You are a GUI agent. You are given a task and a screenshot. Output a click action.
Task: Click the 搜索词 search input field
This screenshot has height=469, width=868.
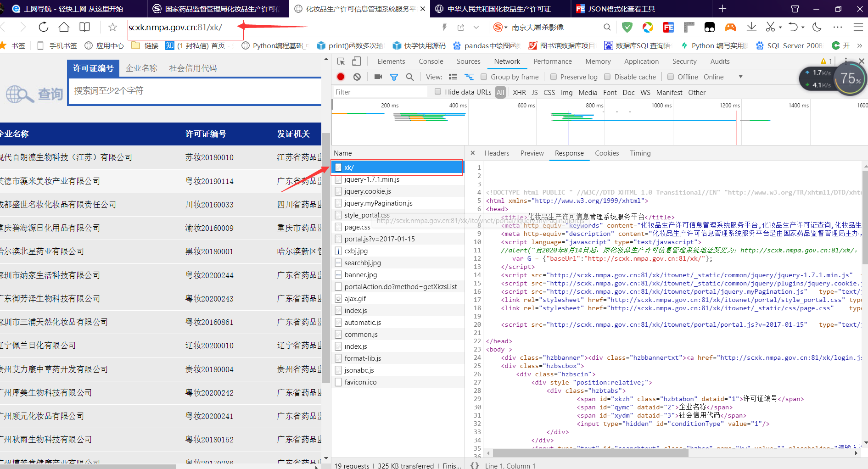pyautogui.click(x=195, y=91)
